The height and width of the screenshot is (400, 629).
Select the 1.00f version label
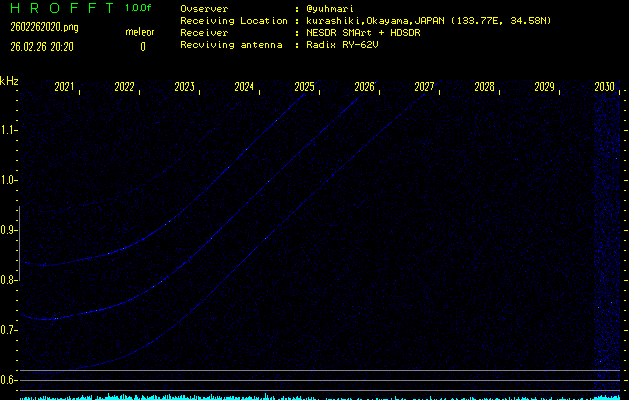[139, 8]
